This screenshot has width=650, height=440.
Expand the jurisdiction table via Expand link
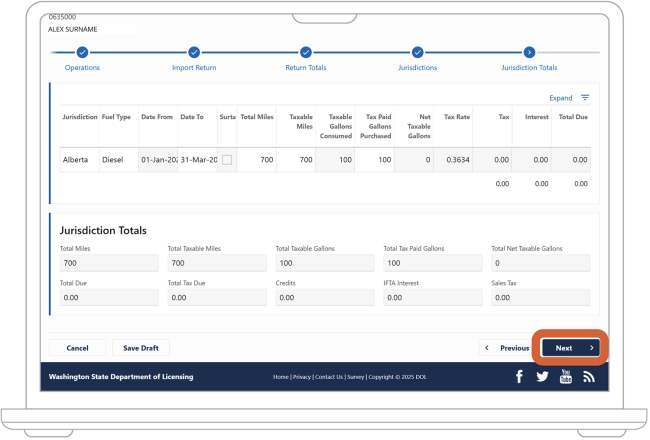(560, 98)
